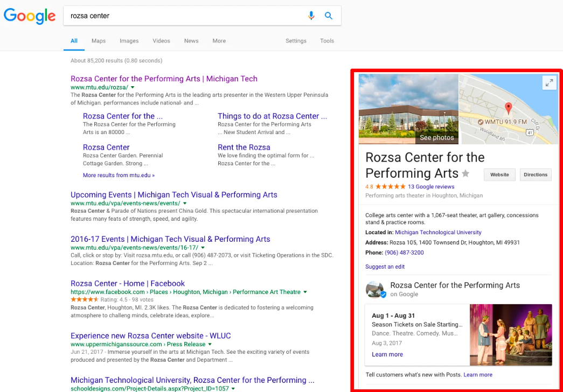Viewport: 563px width, 392px height.
Task: Click the Directions button
Action: point(536,174)
